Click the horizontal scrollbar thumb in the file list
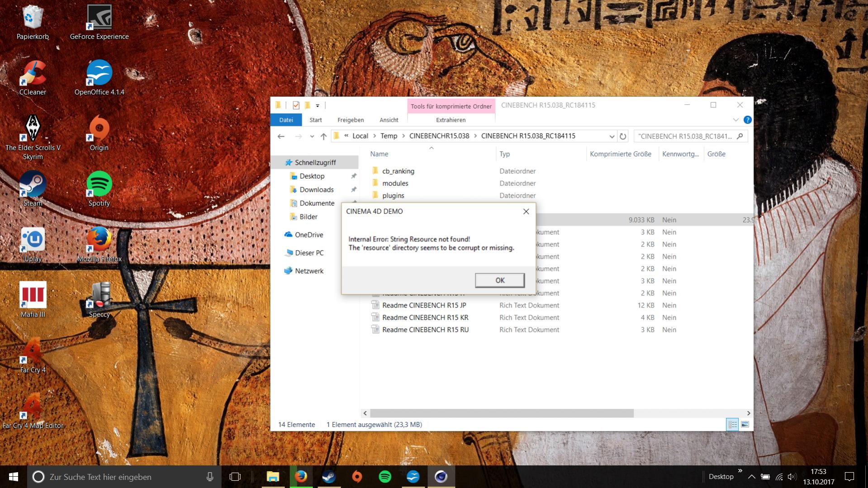 tap(502, 413)
